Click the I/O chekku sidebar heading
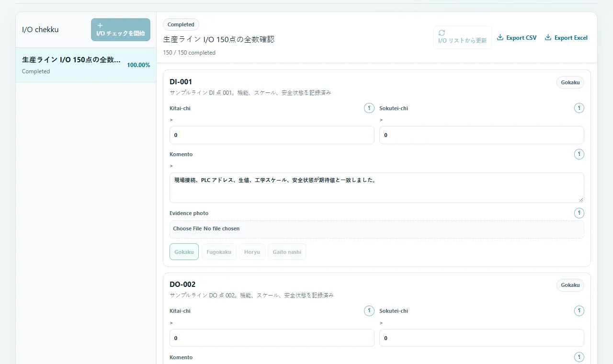613x364 pixels. point(40,30)
